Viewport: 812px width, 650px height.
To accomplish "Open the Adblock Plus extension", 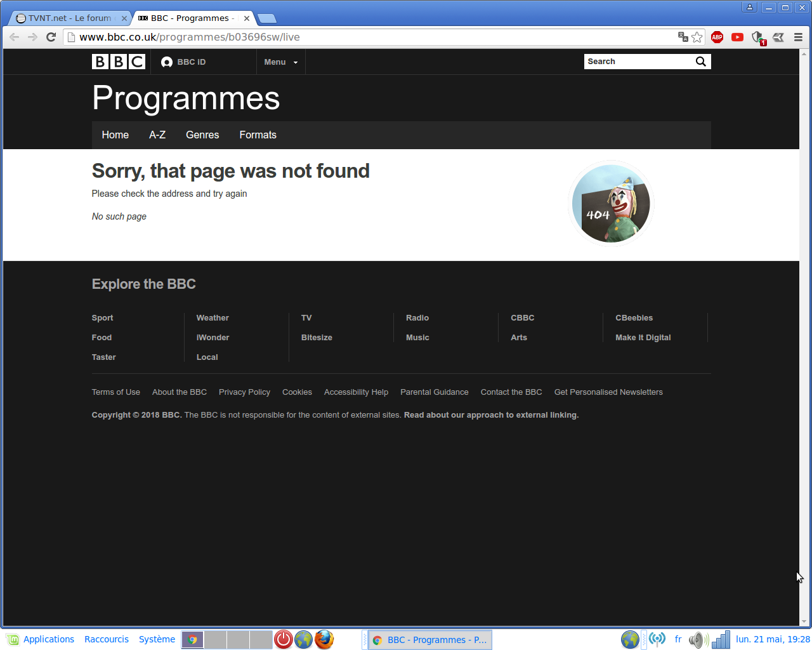I will [717, 37].
